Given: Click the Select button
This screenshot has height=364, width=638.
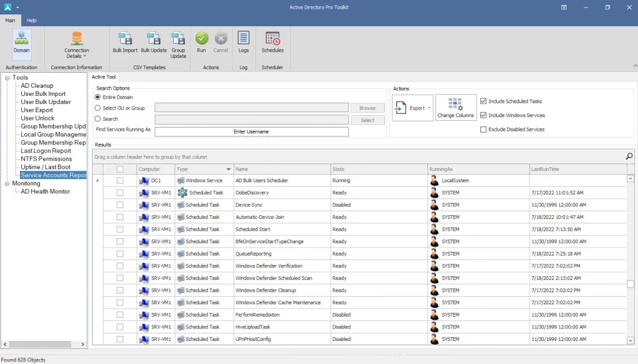Looking at the screenshot, I should click(368, 120).
